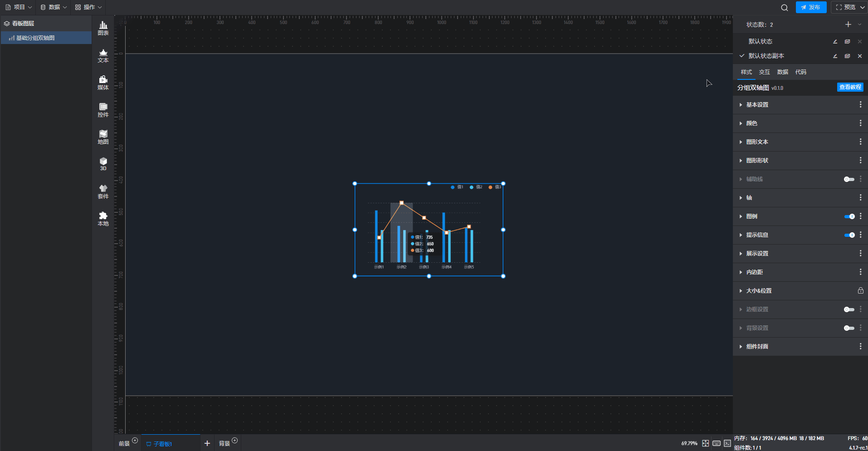The image size is (868, 451).
Task: Open the 3D components panel
Action: coord(103,164)
